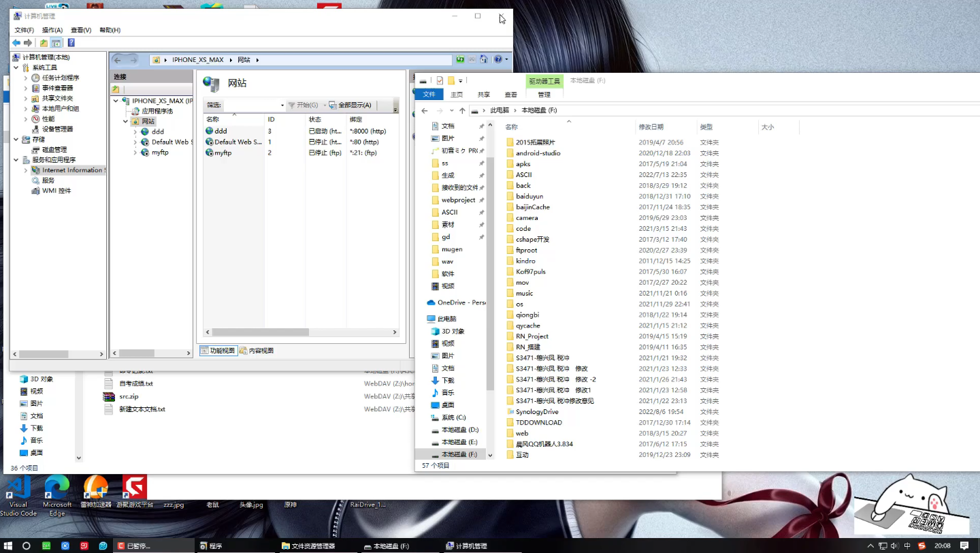Select 本地磁盘 (D:) in navigation pane
Image resolution: width=980 pixels, height=553 pixels.
tap(455, 430)
